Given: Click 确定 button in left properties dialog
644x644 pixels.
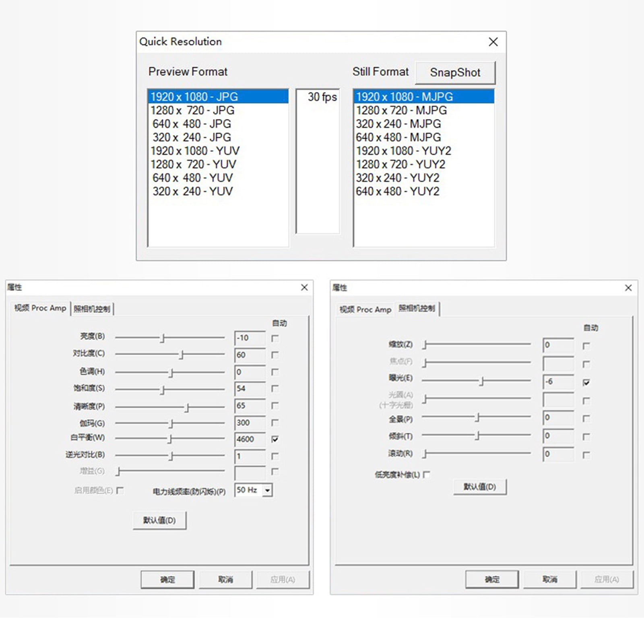Looking at the screenshot, I should tap(167, 580).
